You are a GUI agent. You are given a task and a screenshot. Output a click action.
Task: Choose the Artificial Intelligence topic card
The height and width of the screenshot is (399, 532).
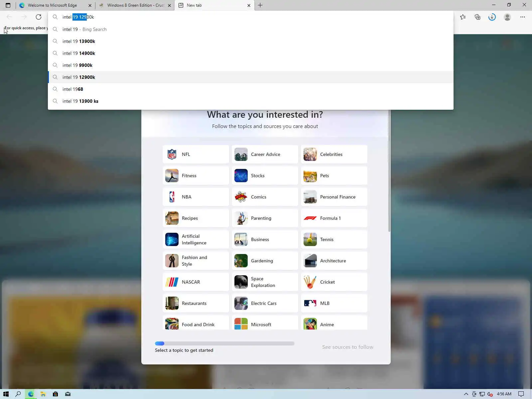pyautogui.click(x=196, y=239)
